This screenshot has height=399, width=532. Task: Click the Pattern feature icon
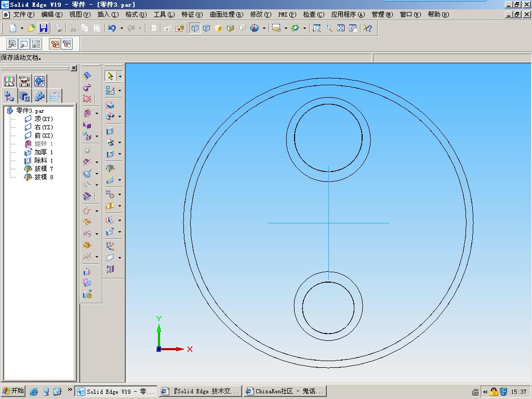(110, 194)
